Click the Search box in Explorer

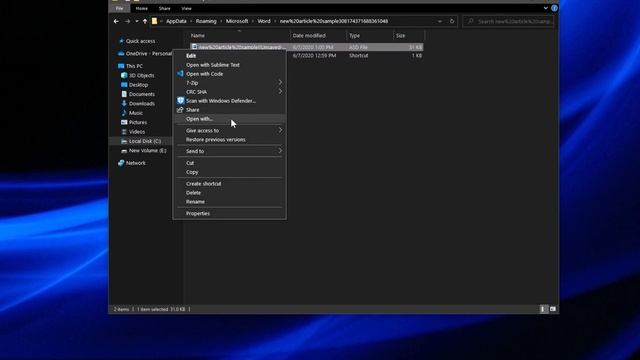click(509, 21)
